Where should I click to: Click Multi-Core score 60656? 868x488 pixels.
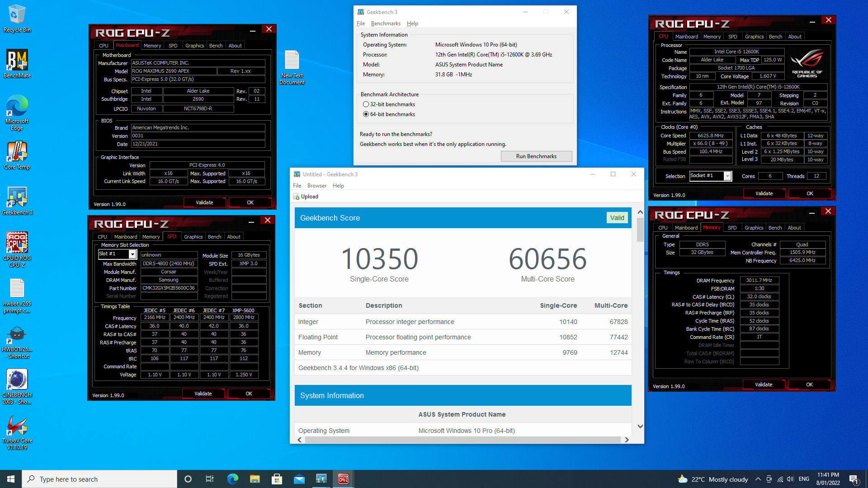pyautogui.click(x=547, y=259)
